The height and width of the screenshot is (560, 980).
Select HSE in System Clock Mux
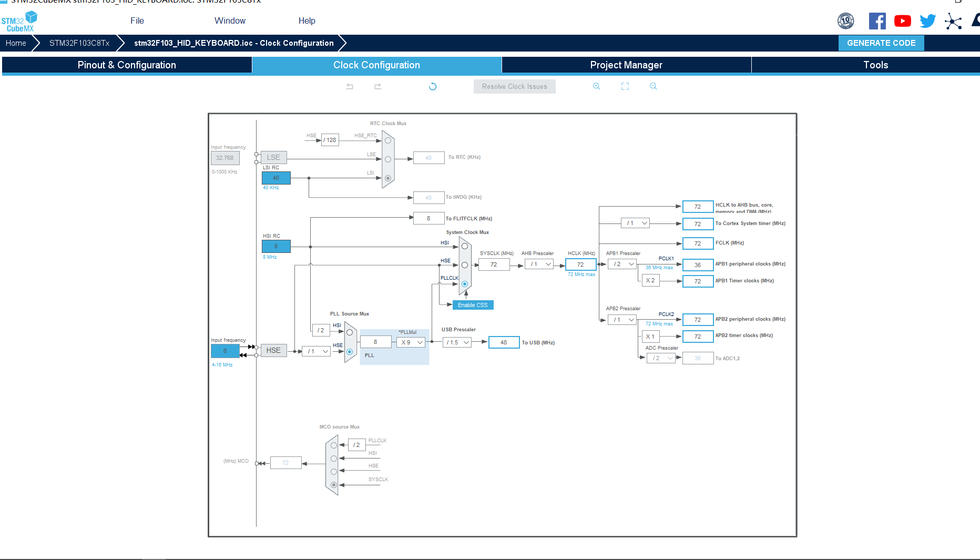click(x=465, y=265)
